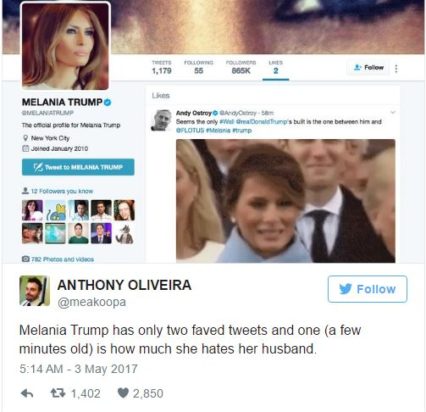Open the inauguration image in the liked tweet

(x=286, y=201)
